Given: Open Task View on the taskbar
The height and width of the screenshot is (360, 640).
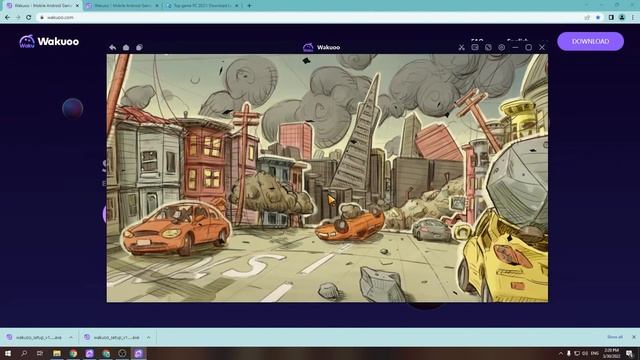Looking at the screenshot, I should tap(40, 353).
